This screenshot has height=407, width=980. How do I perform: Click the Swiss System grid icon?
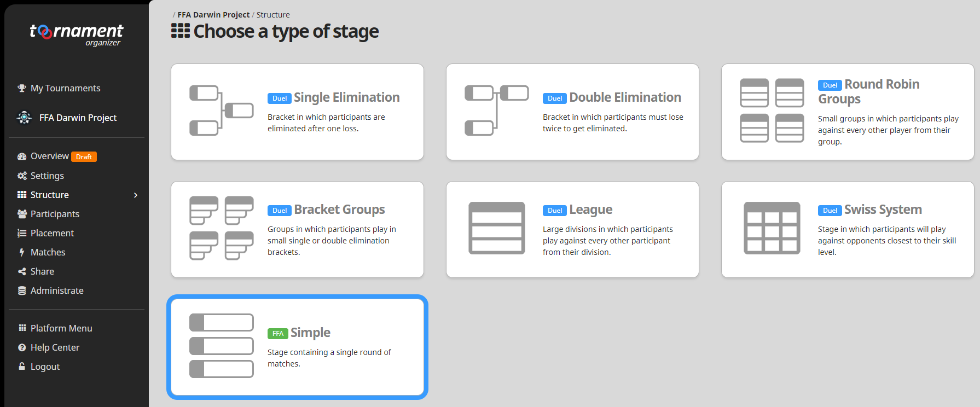click(x=772, y=228)
